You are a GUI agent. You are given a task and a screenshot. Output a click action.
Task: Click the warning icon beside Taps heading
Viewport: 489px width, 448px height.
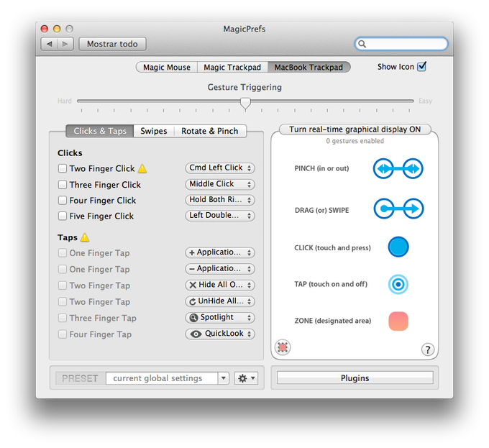click(x=85, y=237)
